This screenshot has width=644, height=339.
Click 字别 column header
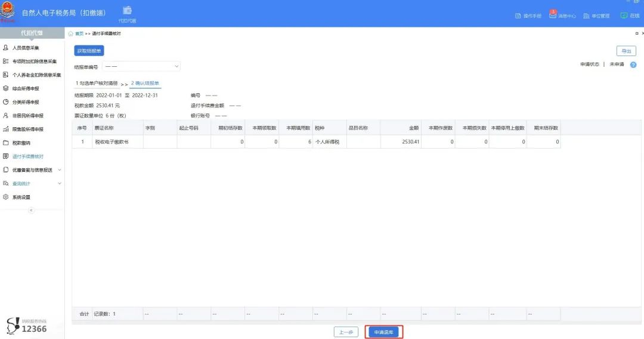point(160,128)
